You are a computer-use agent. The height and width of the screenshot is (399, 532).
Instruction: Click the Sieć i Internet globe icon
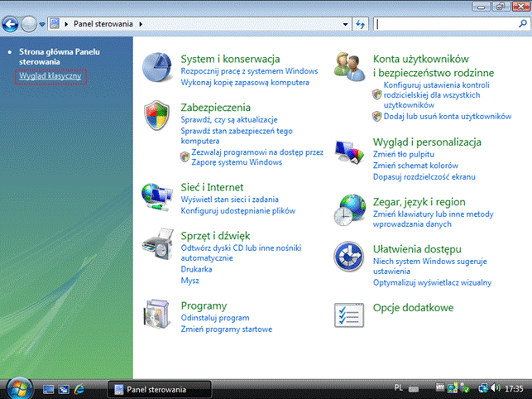(x=156, y=197)
